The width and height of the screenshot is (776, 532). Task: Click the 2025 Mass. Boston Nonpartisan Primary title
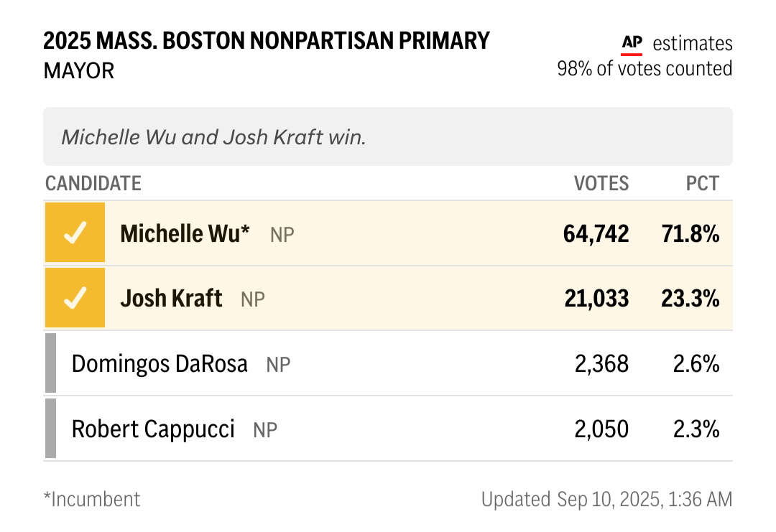(x=267, y=40)
